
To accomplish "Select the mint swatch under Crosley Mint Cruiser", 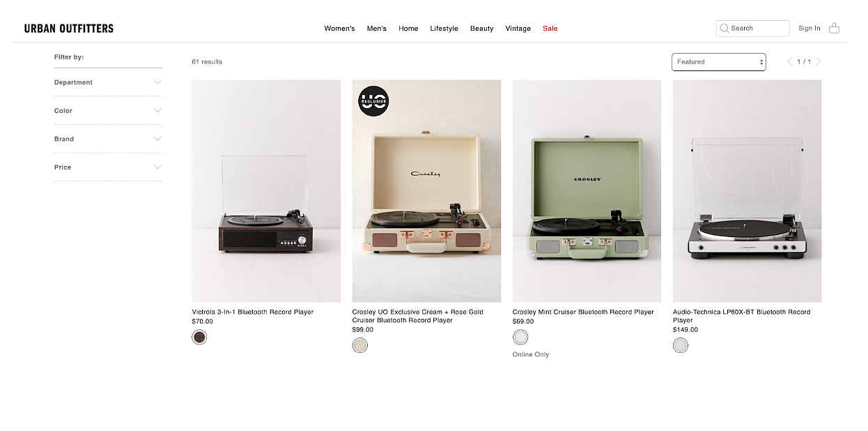I will 520,338.
